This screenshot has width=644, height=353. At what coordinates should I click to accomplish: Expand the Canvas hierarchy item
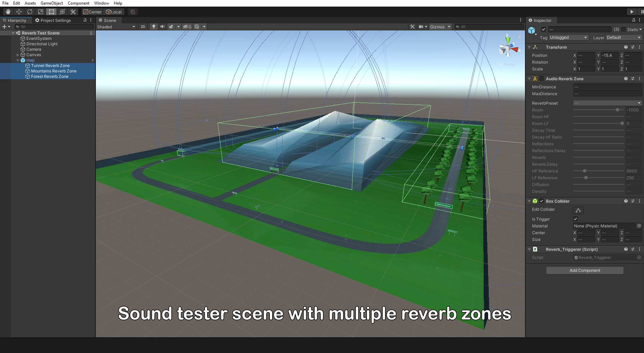[x=18, y=55]
